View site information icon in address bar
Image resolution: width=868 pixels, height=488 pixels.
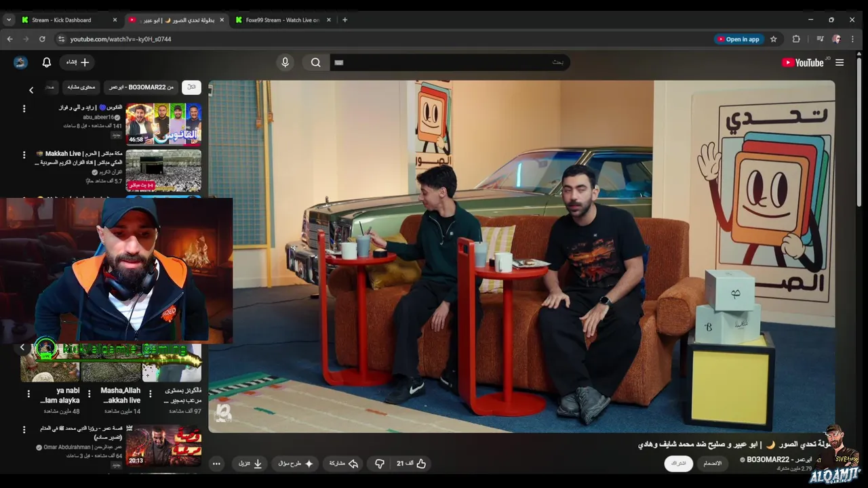click(61, 39)
